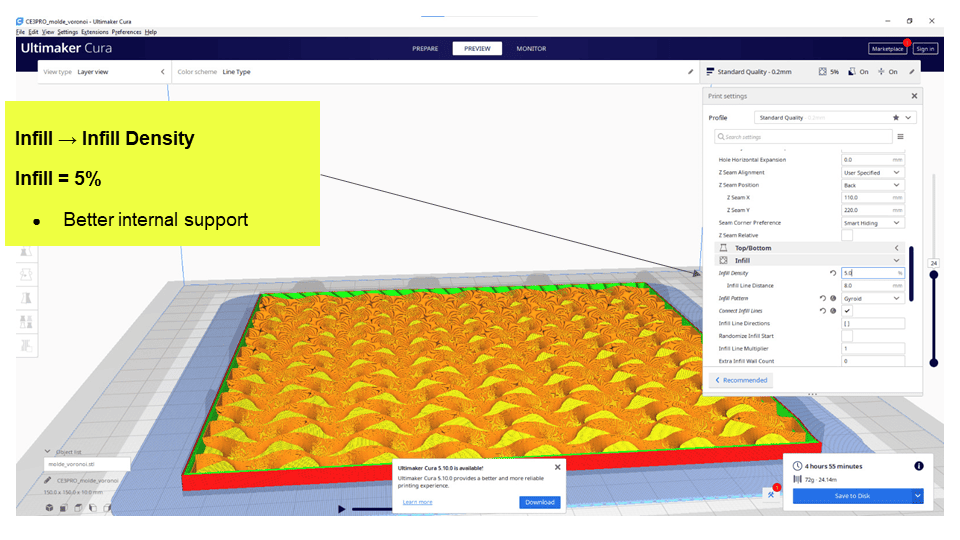960x540 pixels.
Task: Switch to the PREPARE tab
Action: pos(427,48)
